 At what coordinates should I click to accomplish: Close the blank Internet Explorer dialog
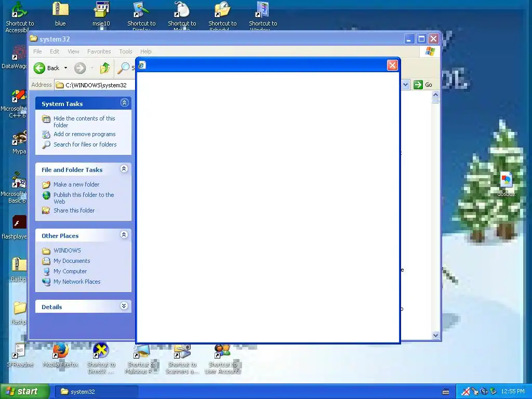click(x=392, y=65)
